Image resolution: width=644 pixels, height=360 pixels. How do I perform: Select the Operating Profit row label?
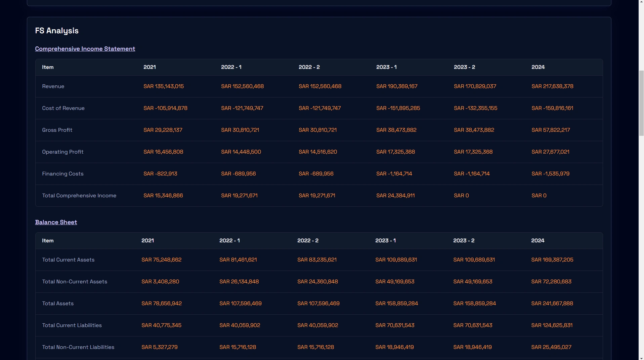click(x=62, y=152)
